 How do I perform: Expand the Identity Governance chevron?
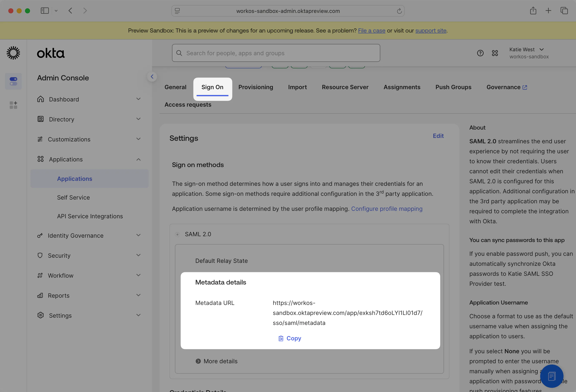(138, 235)
